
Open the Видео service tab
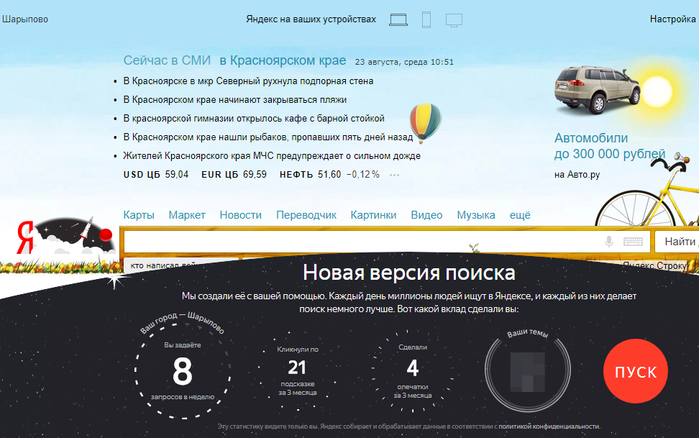click(427, 215)
